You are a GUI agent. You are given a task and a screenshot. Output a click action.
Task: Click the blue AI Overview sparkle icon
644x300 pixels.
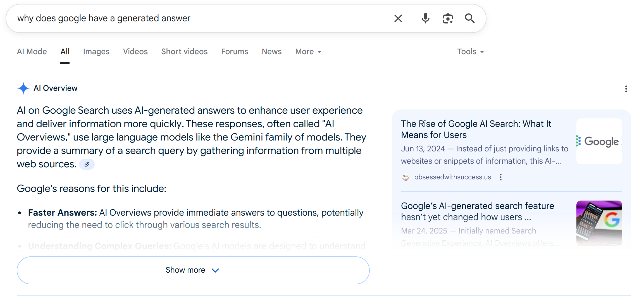pos(23,88)
